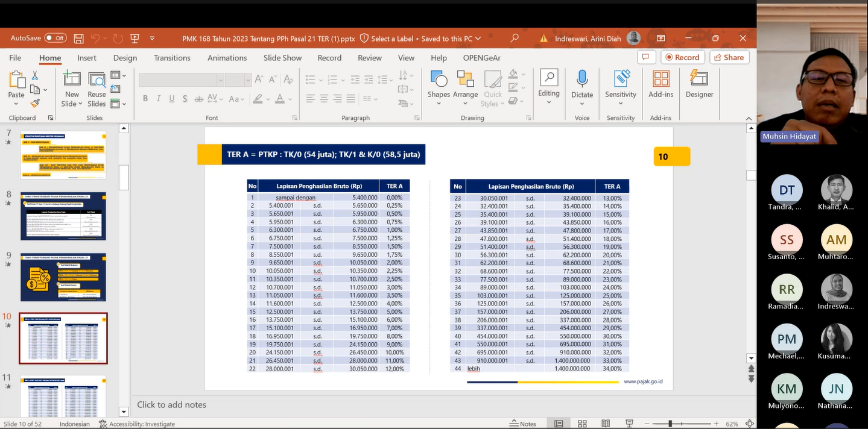The width and height of the screenshot is (868, 429).
Task: Toggle the AutoSave switch
Action: coord(55,38)
